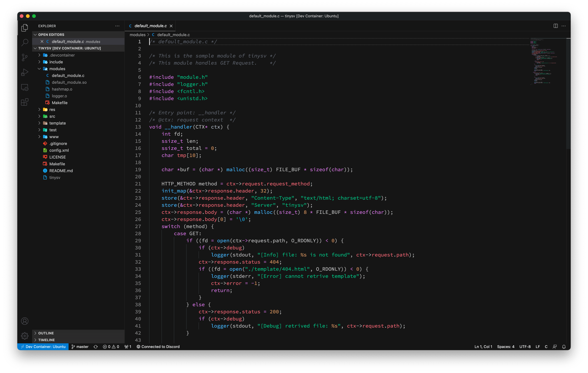Expand the www folder

tap(78, 137)
